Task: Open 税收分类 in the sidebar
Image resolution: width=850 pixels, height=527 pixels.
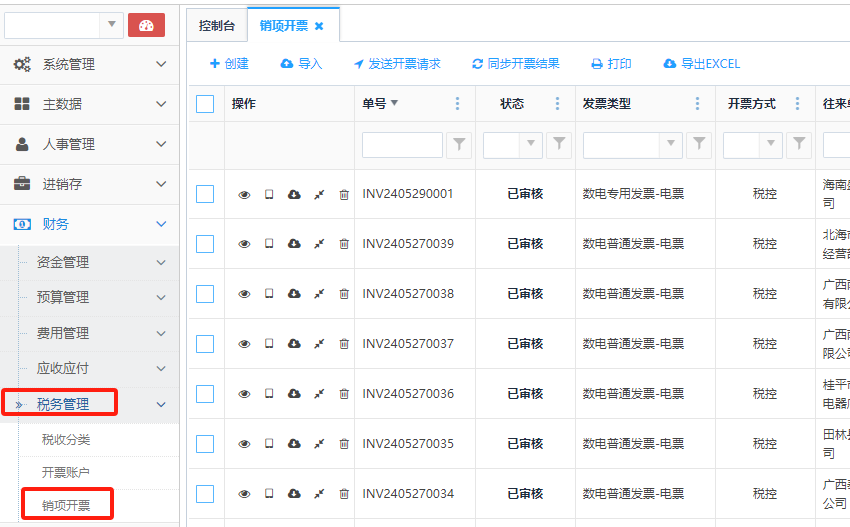Action: tap(66, 439)
